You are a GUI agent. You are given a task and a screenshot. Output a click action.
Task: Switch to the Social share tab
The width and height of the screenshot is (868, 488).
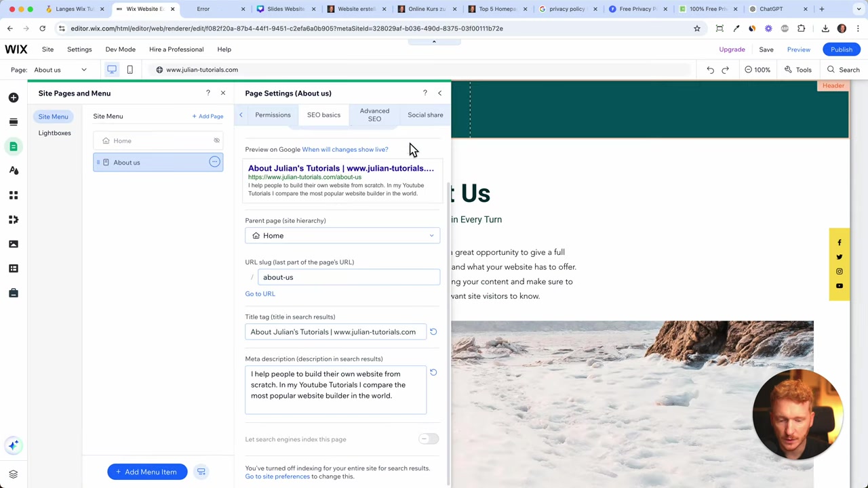tap(425, 115)
